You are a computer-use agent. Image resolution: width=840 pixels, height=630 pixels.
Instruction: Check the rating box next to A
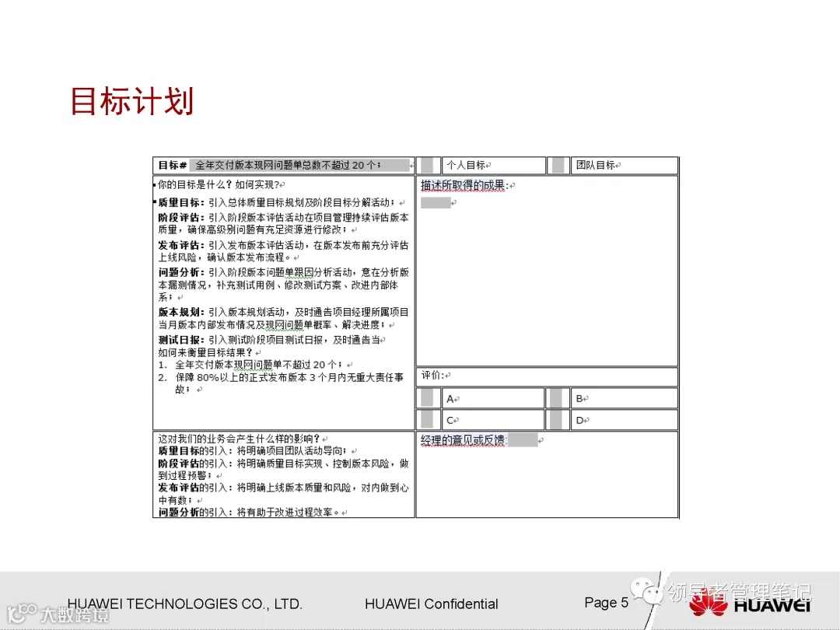click(x=429, y=397)
